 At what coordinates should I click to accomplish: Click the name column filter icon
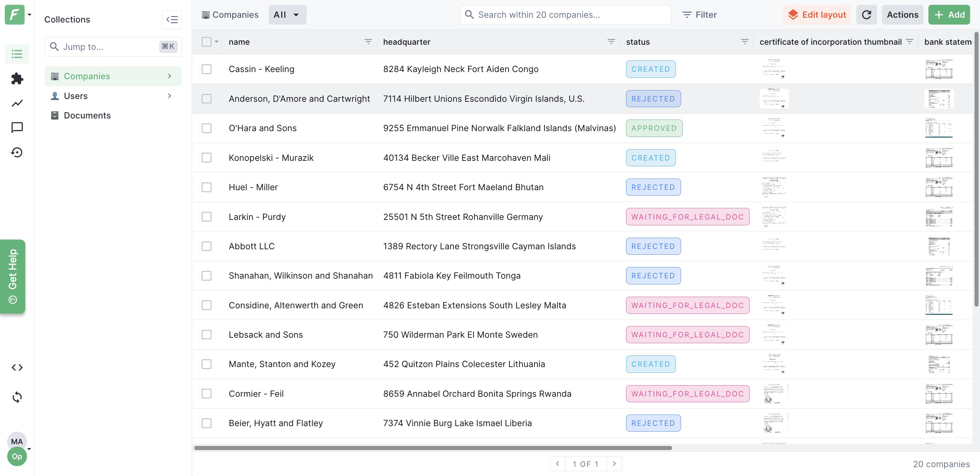tap(368, 42)
